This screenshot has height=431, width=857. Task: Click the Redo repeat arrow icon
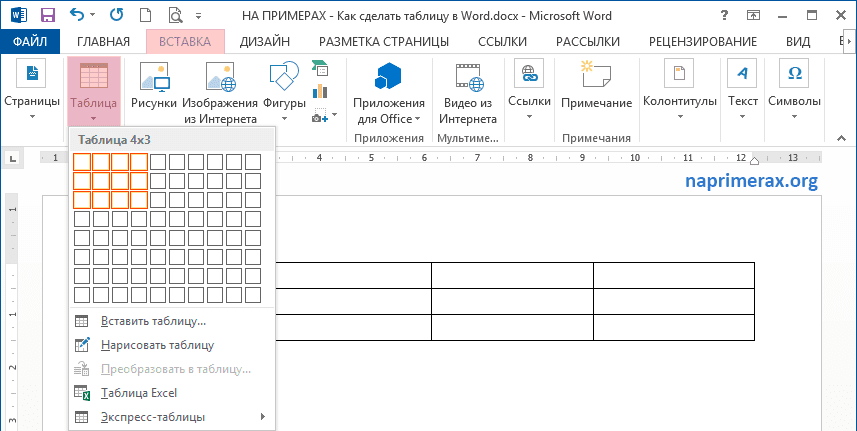pyautogui.click(x=116, y=15)
